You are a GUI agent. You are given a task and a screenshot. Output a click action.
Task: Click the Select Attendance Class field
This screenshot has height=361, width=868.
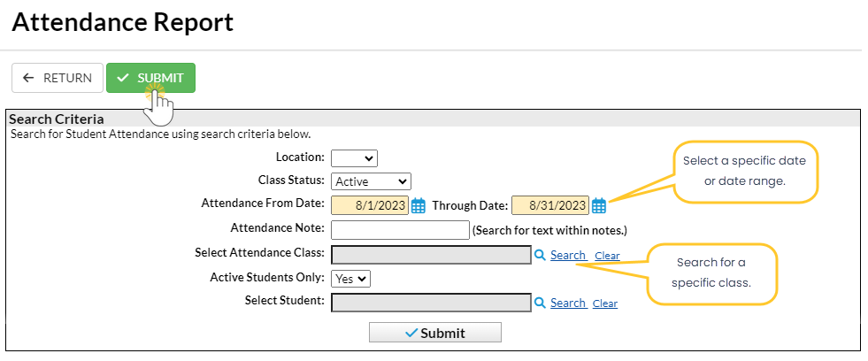pos(431,255)
